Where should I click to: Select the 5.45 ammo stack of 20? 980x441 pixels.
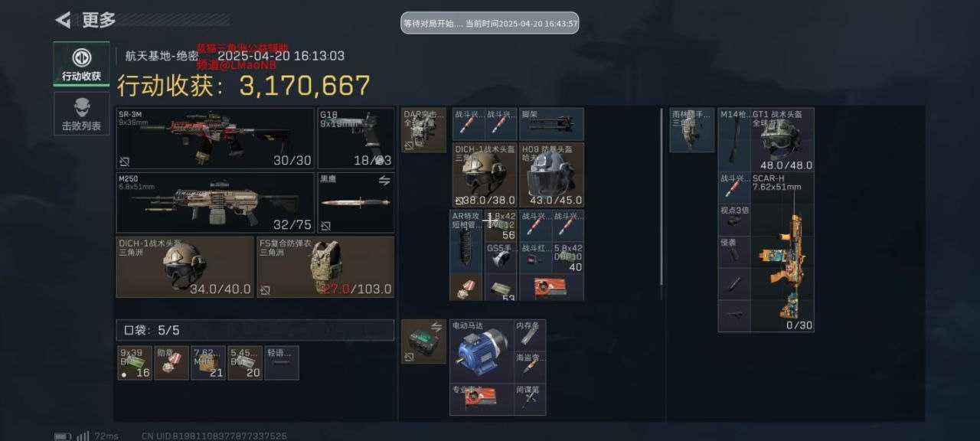(x=245, y=363)
